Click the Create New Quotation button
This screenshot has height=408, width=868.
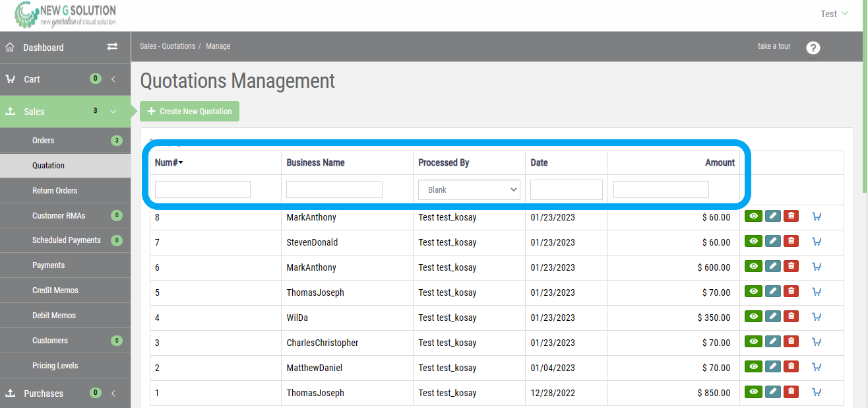pyautogui.click(x=189, y=112)
